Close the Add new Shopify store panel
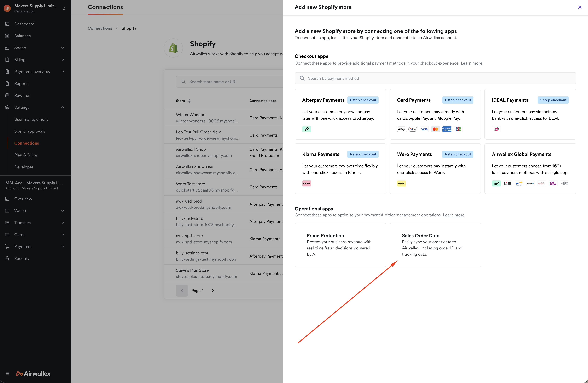 click(x=580, y=7)
